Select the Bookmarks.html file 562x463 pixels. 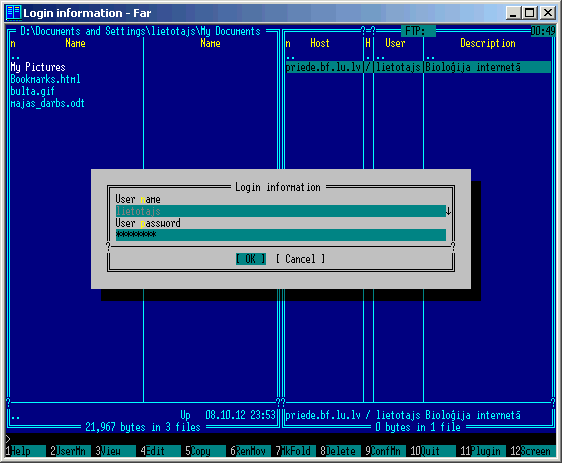pos(46,79)
